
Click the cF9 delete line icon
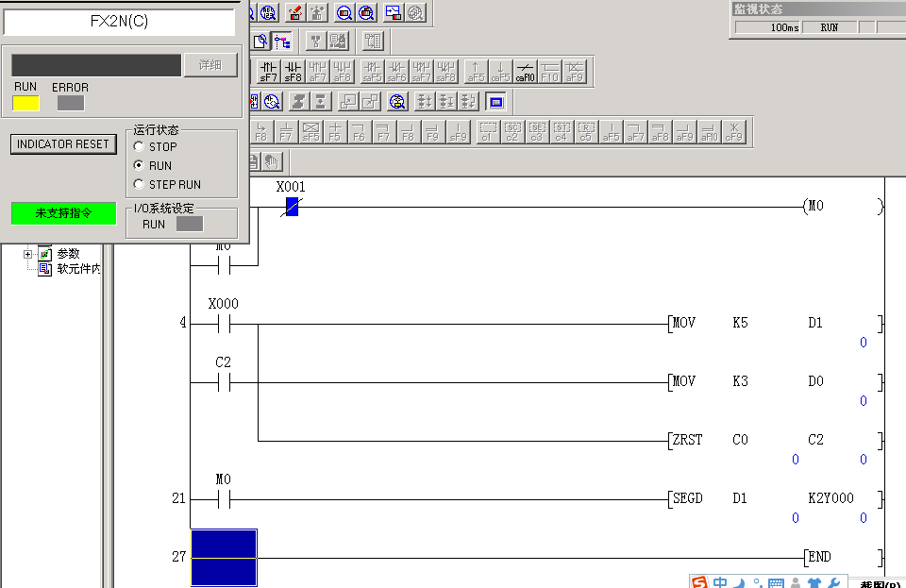733,131
